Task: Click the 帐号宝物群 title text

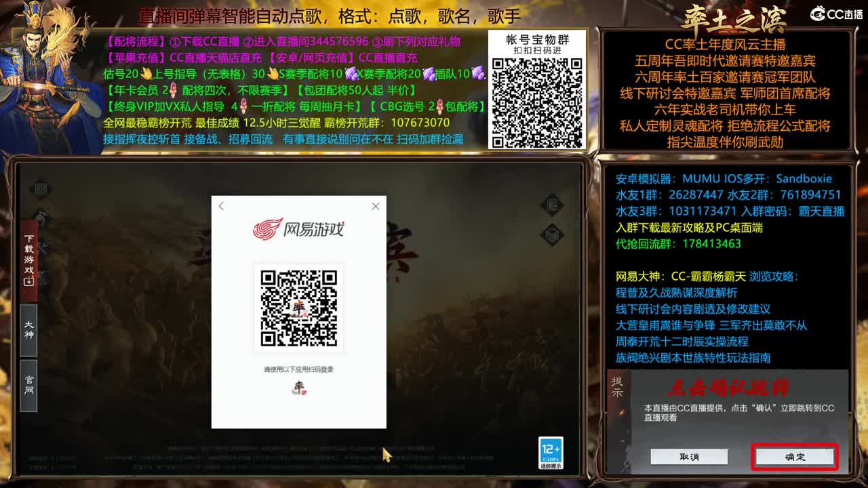Action: click(537, 40)
